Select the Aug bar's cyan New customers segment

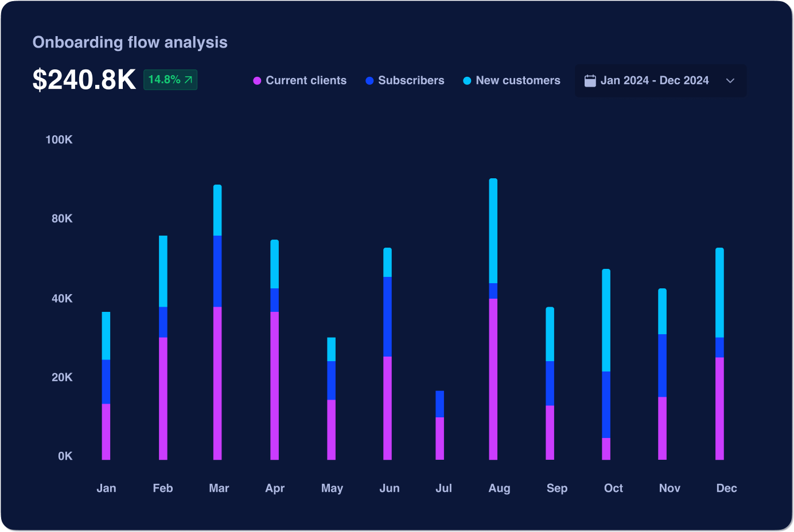(x=493, y=231)
